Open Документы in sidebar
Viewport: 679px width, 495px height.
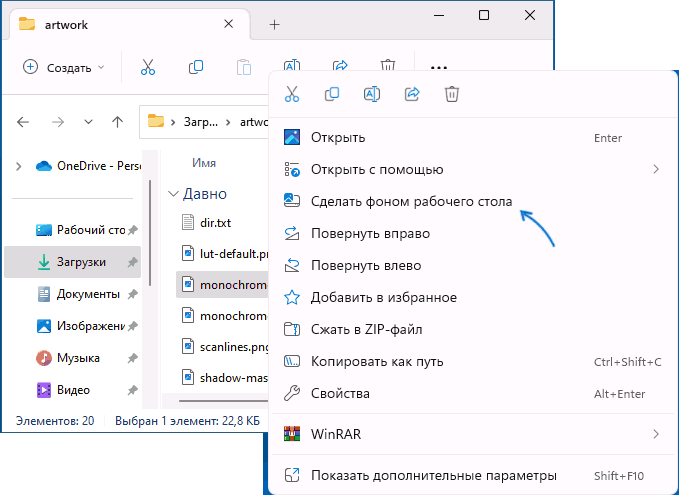click(x=72, y=294)
